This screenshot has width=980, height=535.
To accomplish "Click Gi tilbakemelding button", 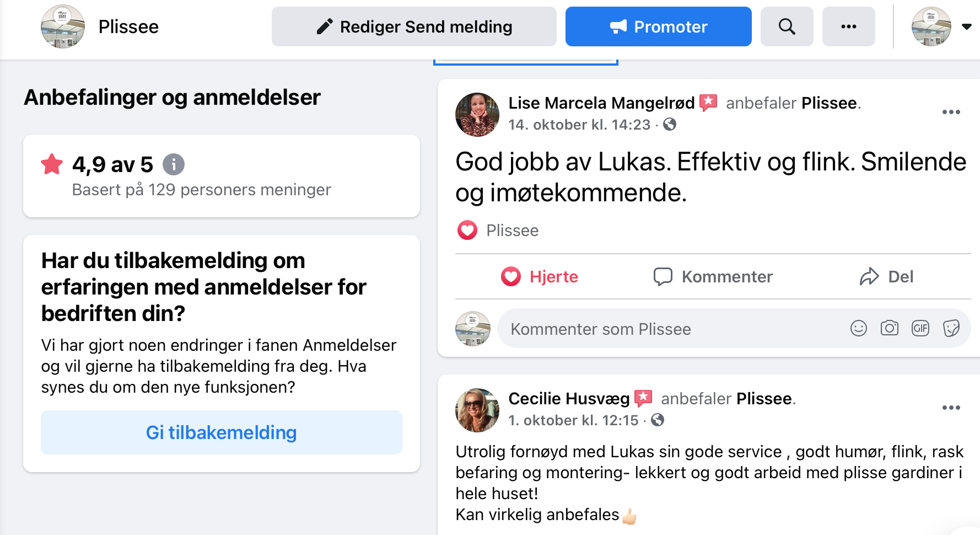I will click(221, 432).
